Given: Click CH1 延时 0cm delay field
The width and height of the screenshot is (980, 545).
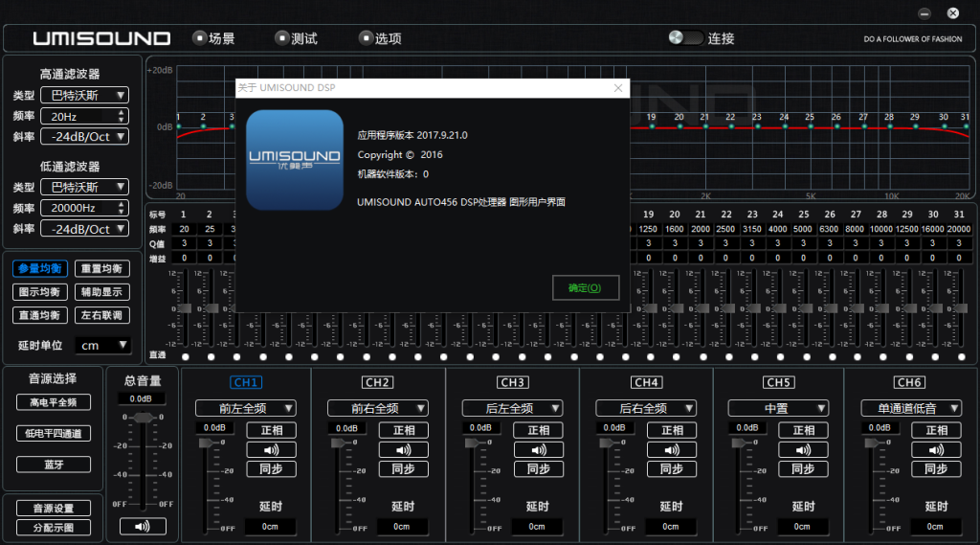Looking at the screenshot, I should click(270, 527).
